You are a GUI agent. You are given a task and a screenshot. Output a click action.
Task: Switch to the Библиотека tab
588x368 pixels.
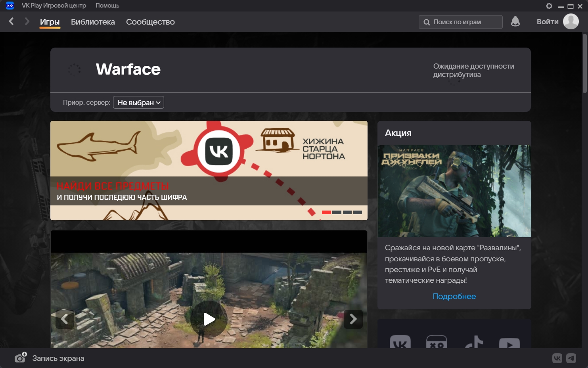pos(93,22)
